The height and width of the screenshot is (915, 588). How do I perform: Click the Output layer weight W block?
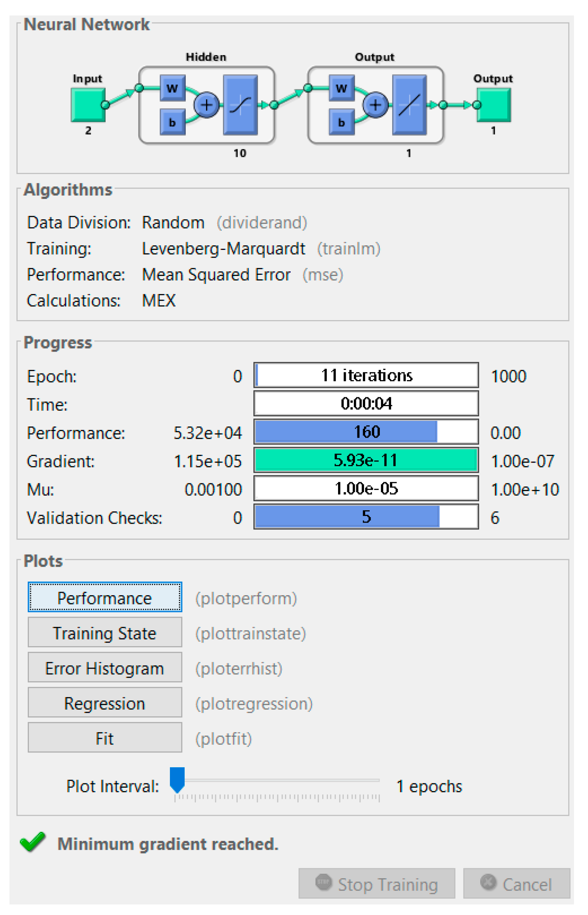coord(341,88)
